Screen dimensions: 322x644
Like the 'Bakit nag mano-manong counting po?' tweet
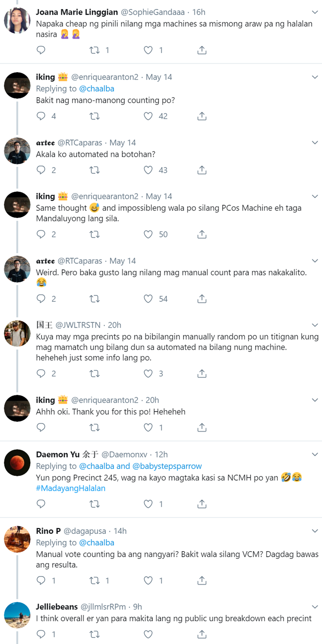[148, 116]
